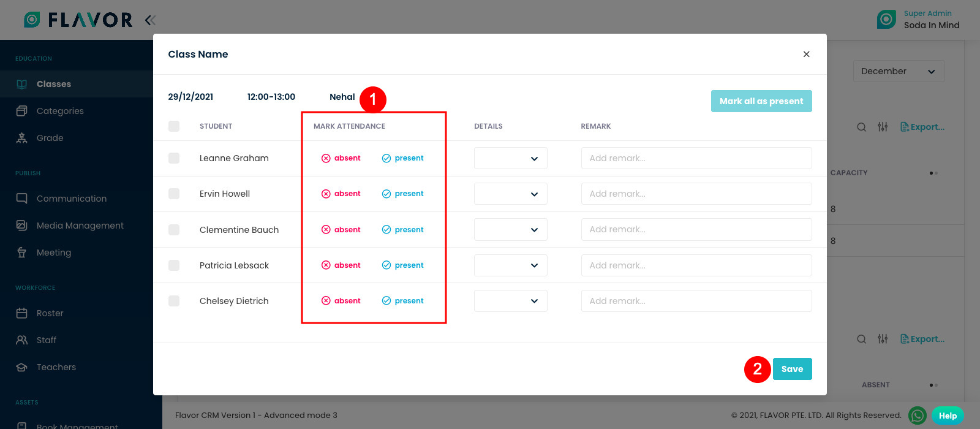Click the Roster calendar icon

(22, 313)
